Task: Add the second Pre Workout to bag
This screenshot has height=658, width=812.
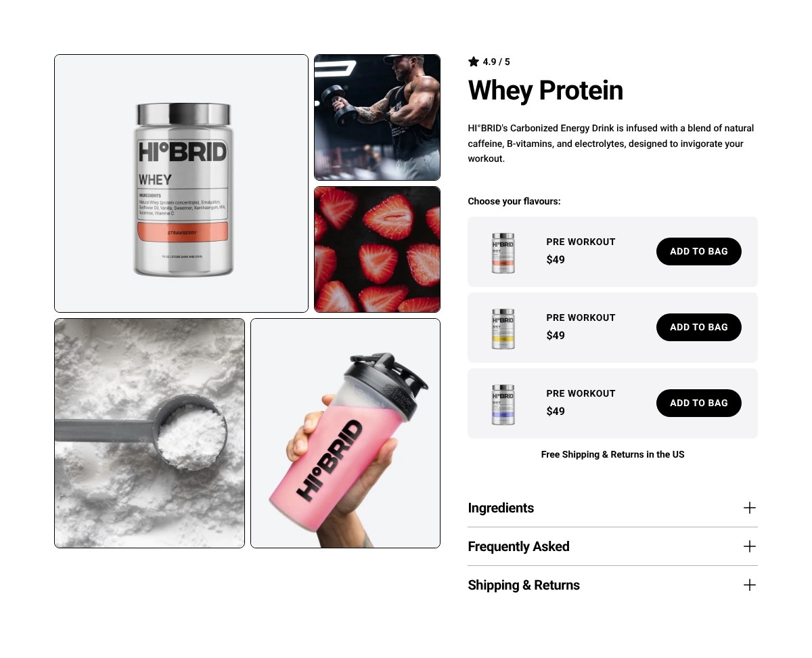Action: (x=699, y=327)
